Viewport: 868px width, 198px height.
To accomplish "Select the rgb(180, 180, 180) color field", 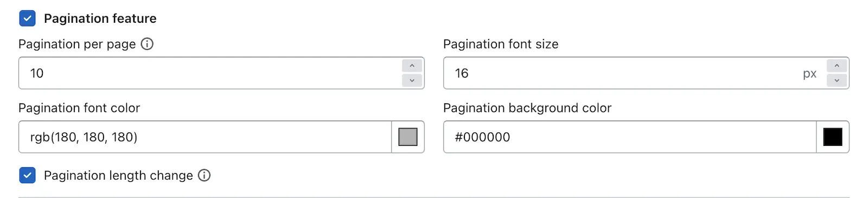I will click(205, 137).
